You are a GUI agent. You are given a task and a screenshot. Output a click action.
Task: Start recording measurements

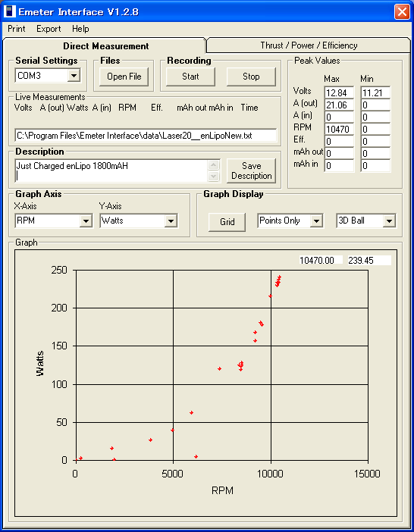click(x=190, y=77)
